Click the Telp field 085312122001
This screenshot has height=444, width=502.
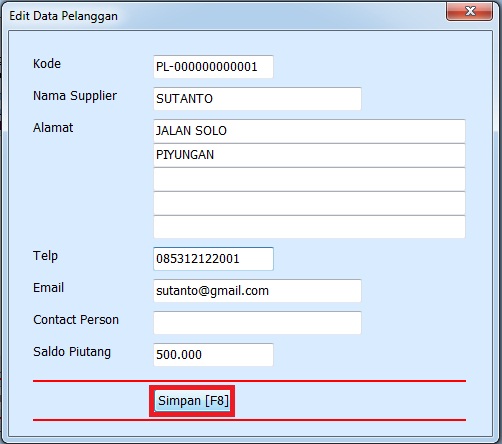click(x=213, y=259)
